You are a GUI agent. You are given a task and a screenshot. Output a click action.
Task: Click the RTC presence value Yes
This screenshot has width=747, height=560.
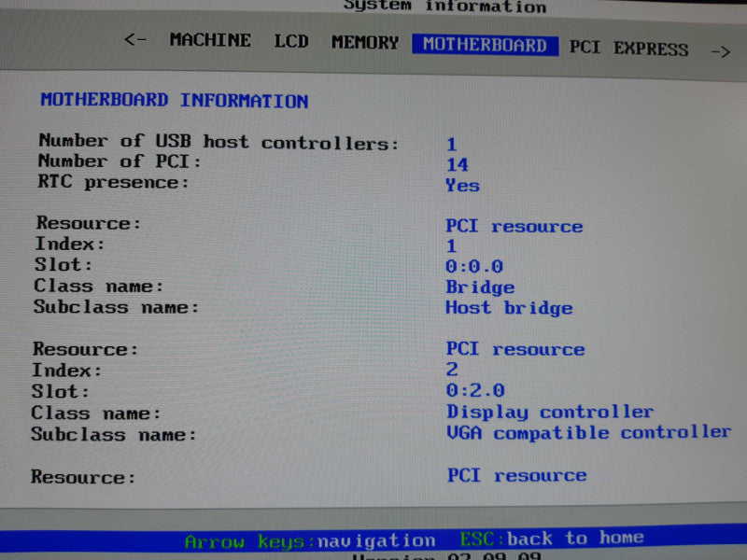click(462, 185)
